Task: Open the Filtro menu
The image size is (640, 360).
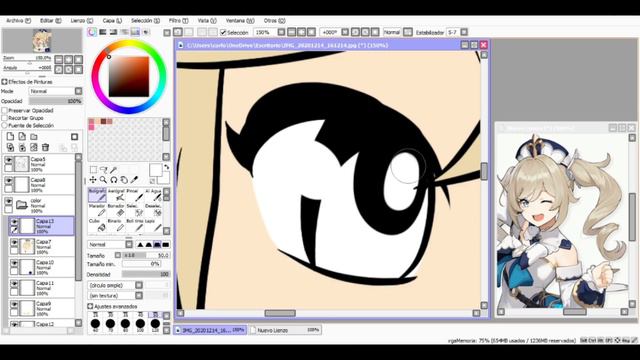Action: pos(178,20)
